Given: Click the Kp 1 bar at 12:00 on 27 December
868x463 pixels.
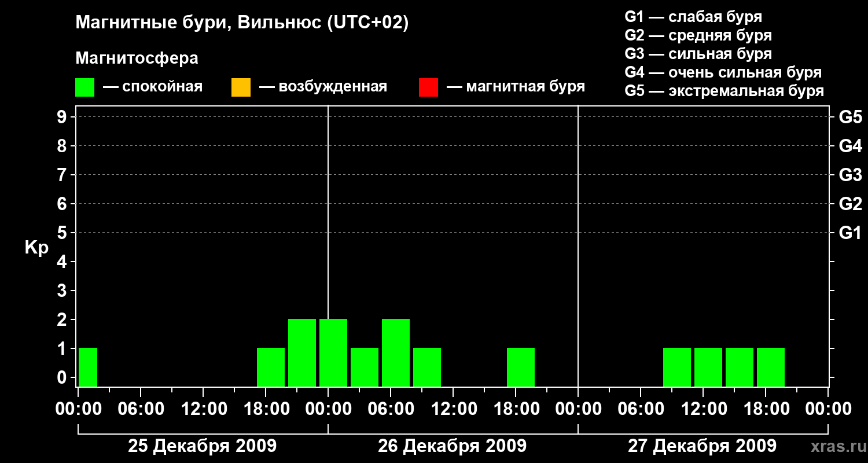Looking at the screenshot, I should point(708,367).
